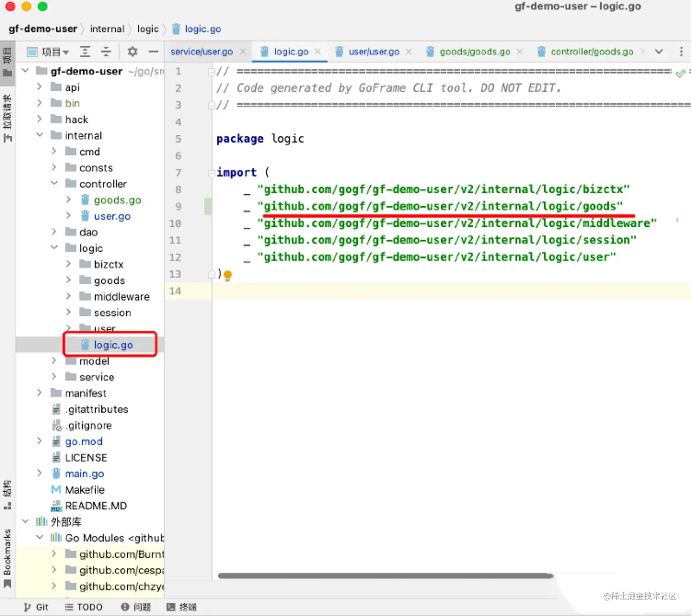Screen dimensions: 692x616
Task: Switch to goods/goods.go tab
Action: click(475, 52)
